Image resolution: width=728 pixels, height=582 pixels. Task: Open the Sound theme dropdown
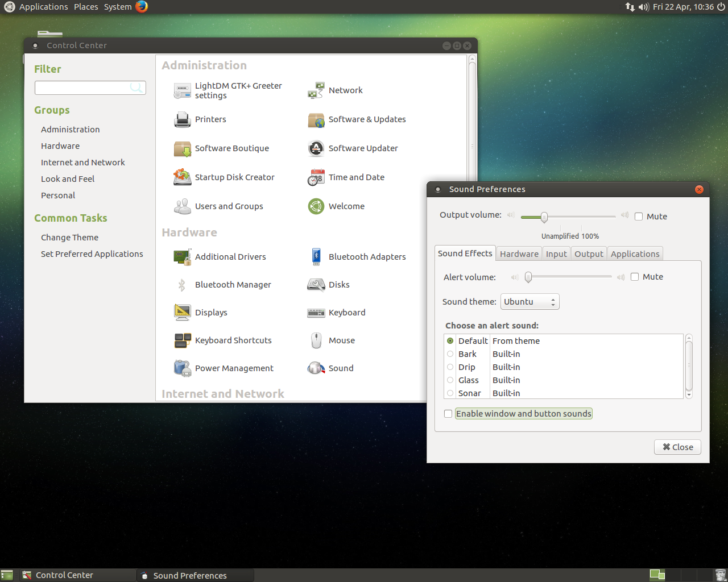pos(530,302)
